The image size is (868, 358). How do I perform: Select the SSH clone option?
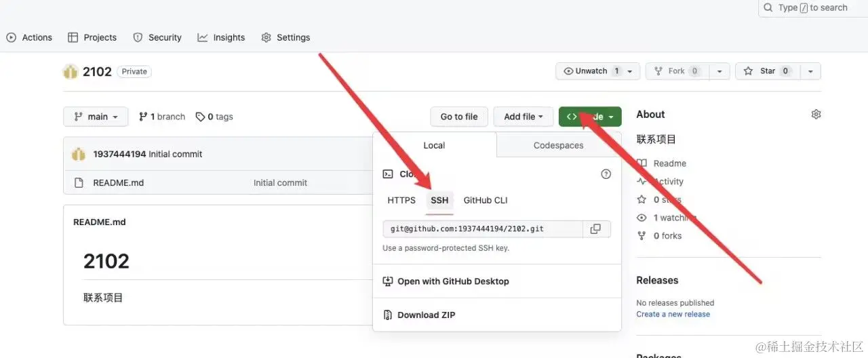click(x=439, y=200)
